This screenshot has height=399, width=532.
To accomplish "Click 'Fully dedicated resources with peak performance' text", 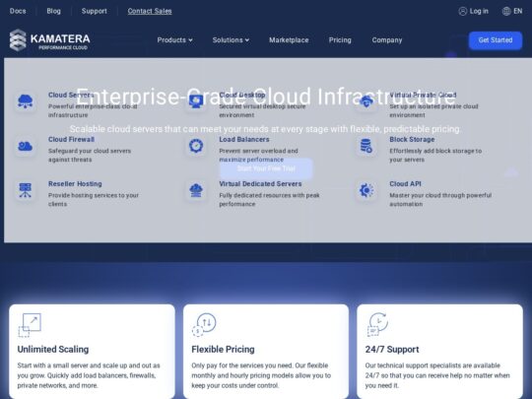I will [x=269, y=199].
